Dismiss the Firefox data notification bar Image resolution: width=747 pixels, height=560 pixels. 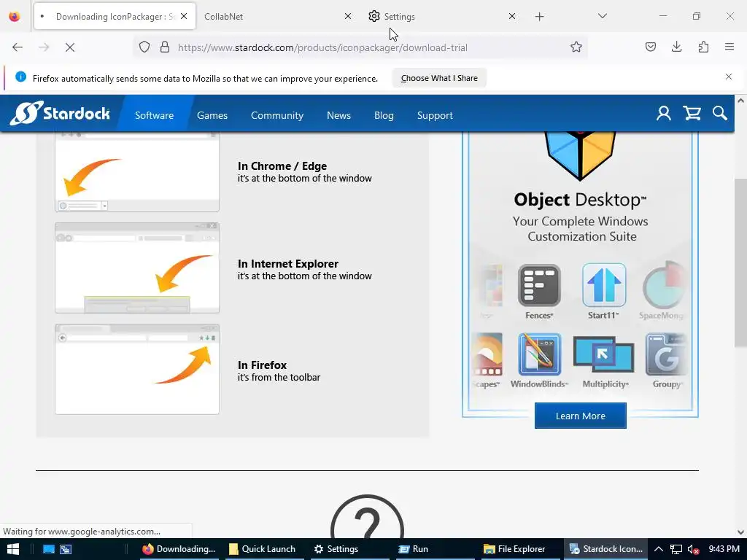(729, 77)
